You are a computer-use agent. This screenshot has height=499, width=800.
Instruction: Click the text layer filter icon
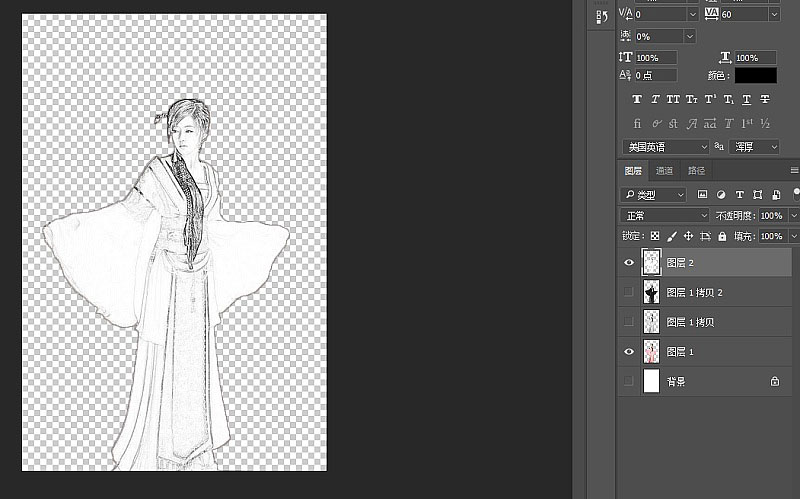click(x=739, y=194)
